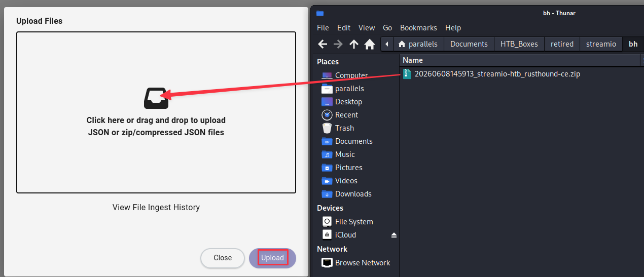644x277 pixels.
Task: Click the Downloads folder icon
Action: [x=327, y=194]
